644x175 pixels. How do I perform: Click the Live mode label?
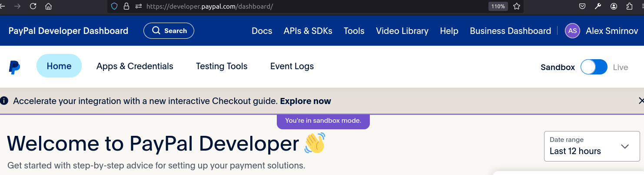(x=621, y=67)
